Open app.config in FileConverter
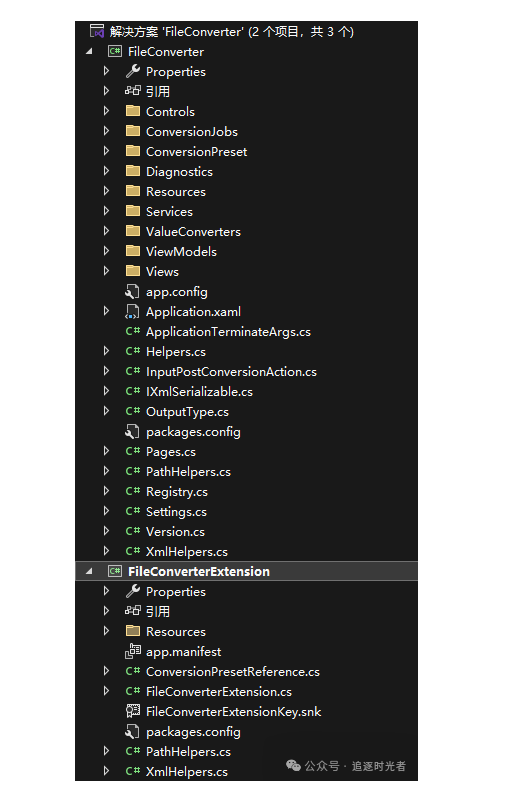This screenshot has height=790, width=516. click(x=176, y=292)
